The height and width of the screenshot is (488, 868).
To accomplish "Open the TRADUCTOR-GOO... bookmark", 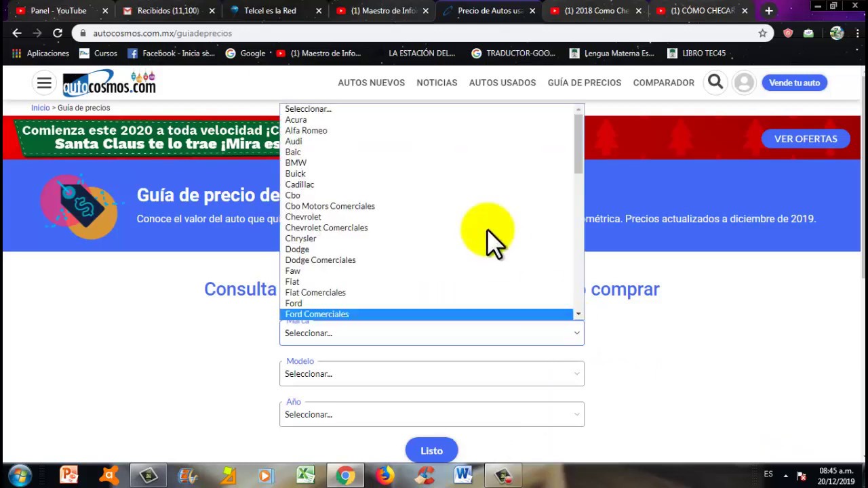I will click(513, 53).
